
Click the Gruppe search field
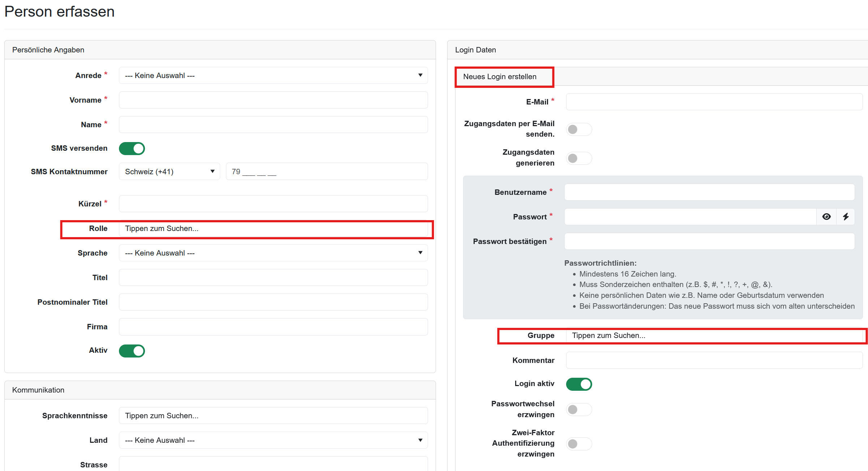click(x=714, y=336)
